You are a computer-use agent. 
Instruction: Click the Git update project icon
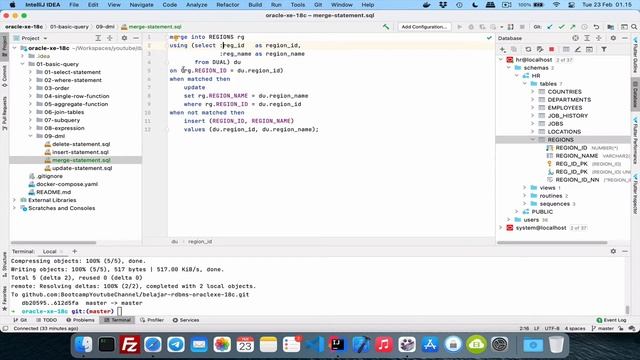coord(550,27)
